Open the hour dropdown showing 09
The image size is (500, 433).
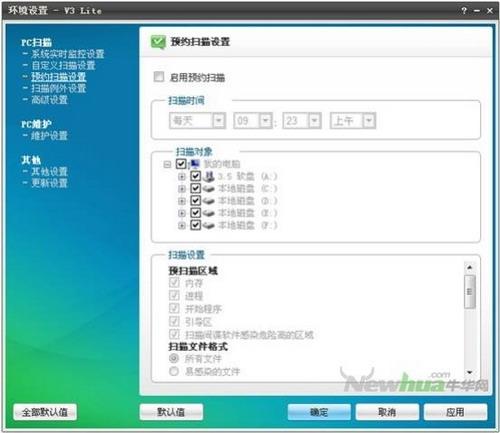(x=266, y=121)
